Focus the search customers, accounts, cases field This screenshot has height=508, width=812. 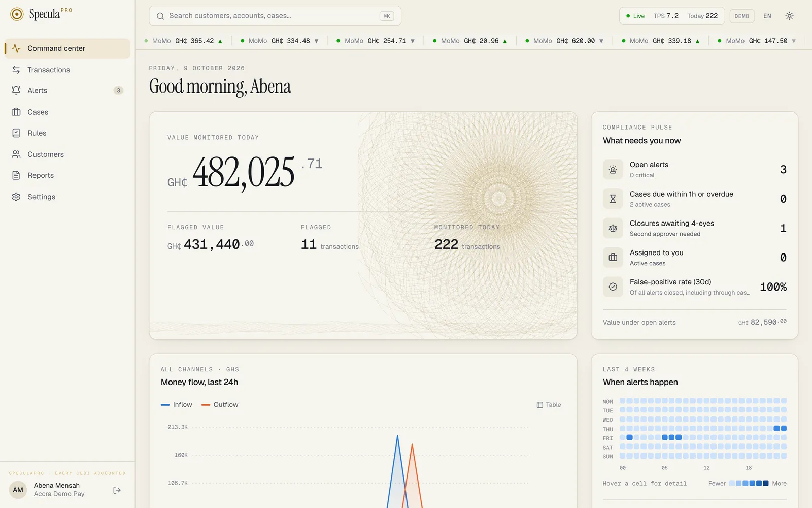[x=275, y=16]
